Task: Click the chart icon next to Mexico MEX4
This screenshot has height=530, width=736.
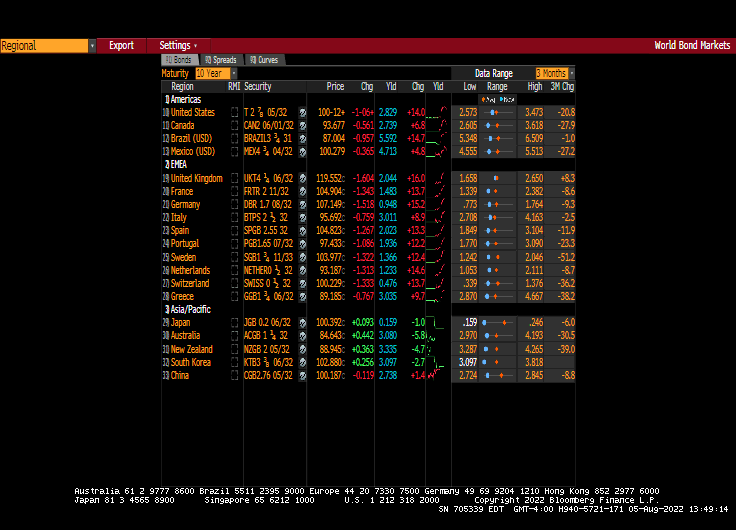Action: click(302, 152)
